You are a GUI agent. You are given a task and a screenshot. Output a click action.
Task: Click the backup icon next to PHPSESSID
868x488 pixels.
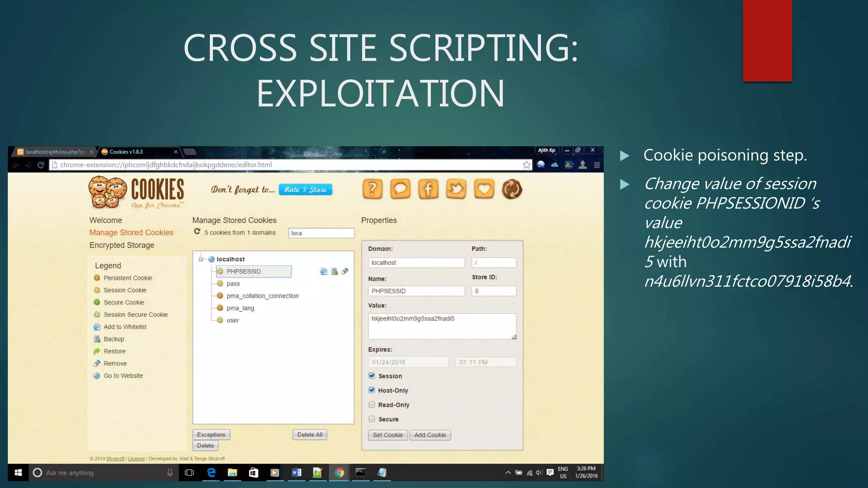pyautogui.click(x=334, y=272)
